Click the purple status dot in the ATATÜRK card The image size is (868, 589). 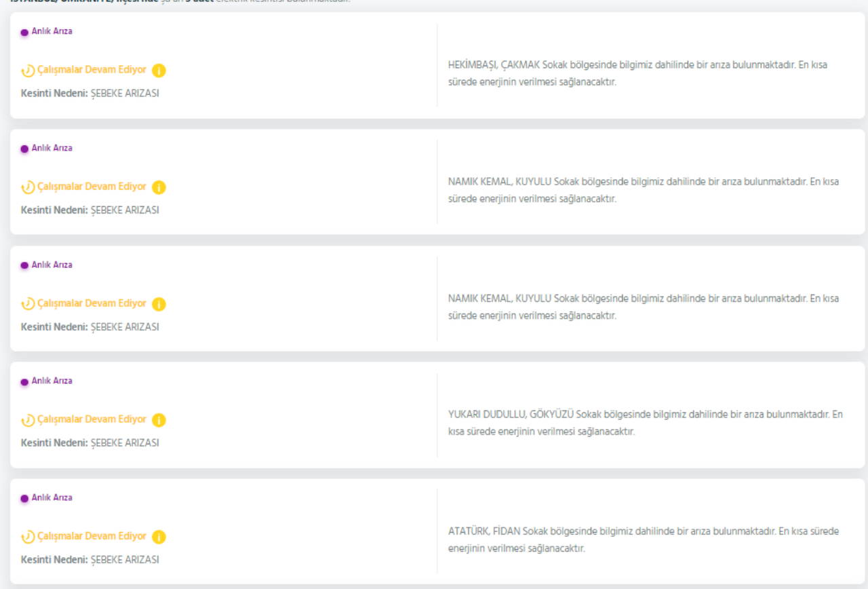[x=24, y=498]
